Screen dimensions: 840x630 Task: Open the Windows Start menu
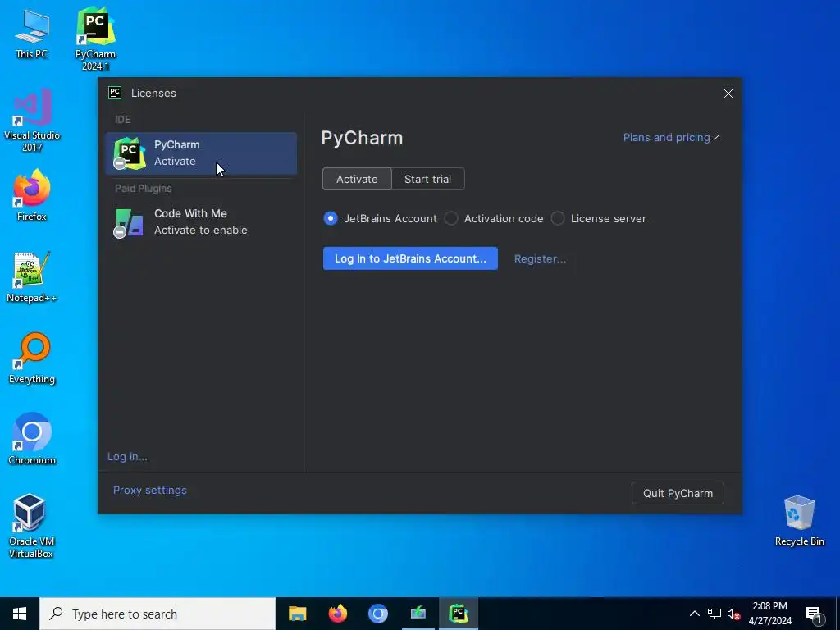click(20, 614)
